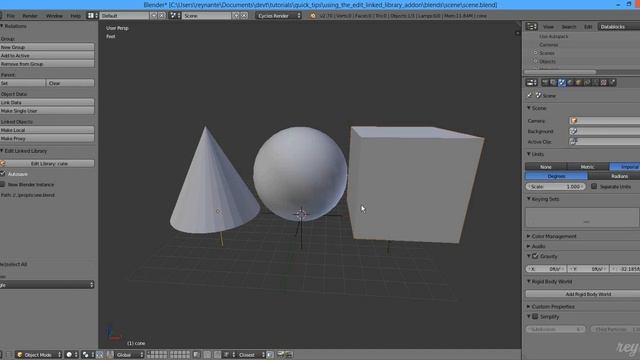640x360 pixels.
Task: Switch to the Constraints properties tab icon
Action: pos(587,82)
